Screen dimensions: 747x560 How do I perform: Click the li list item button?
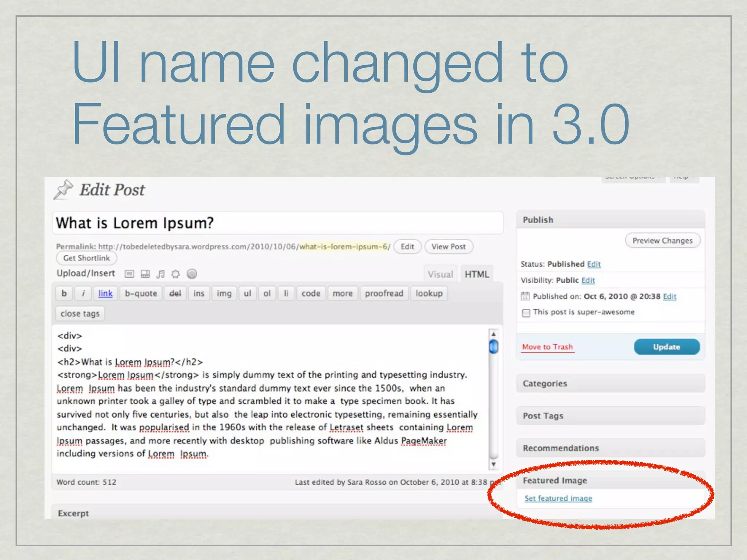click(286, 293)
